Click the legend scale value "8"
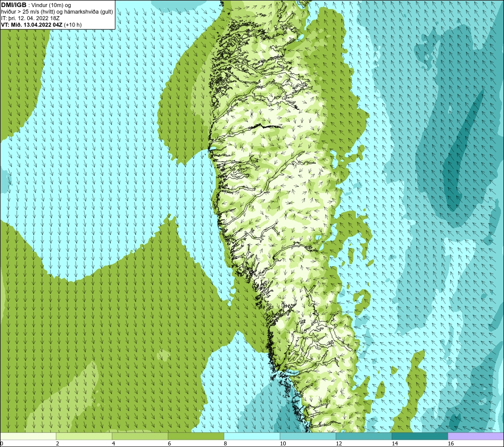Image resolution: width=504 pixels, height=447 pixels. (225, 443)
